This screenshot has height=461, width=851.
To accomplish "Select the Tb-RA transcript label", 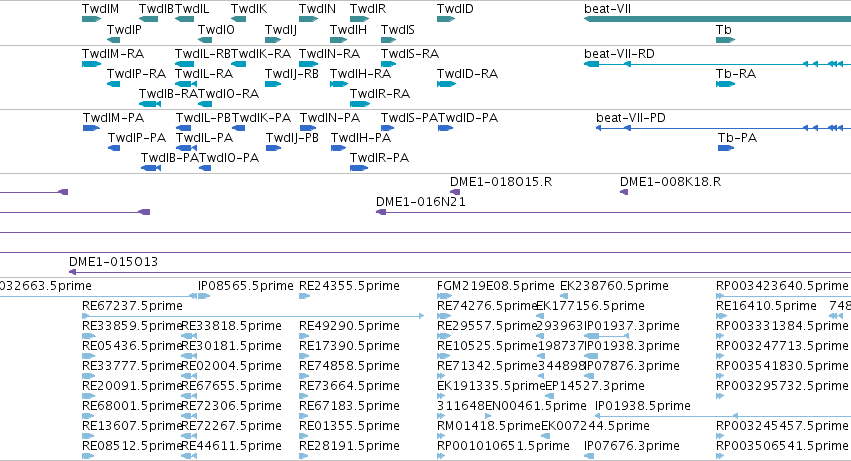I will 735,74.
